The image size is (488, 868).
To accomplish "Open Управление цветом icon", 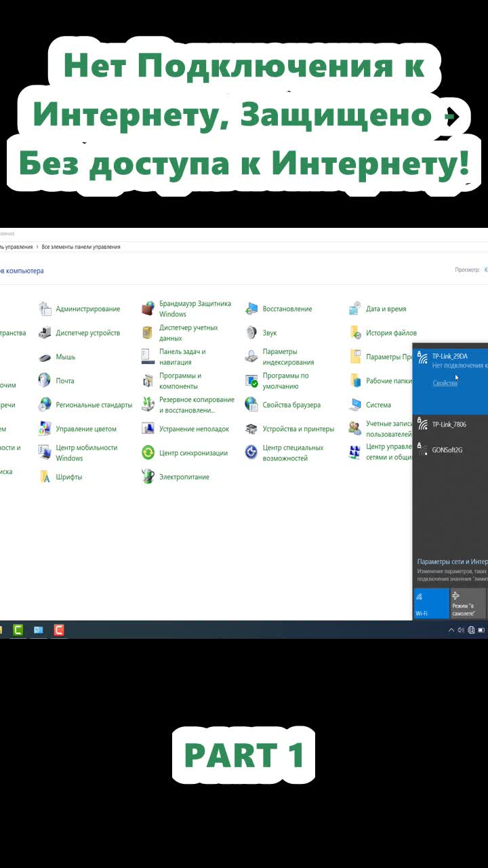I will [x=45, y=429].
